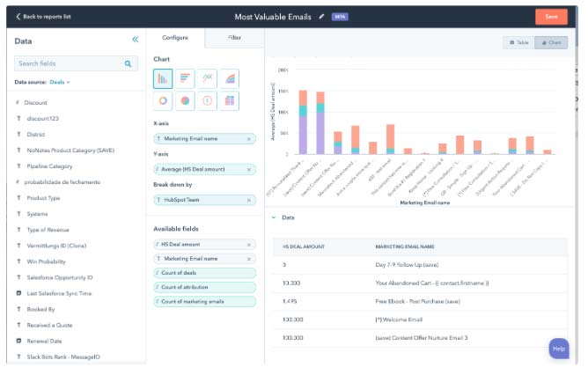588x375 pixels.
Task: Select Count of deals field
Action: coord(205,273)
